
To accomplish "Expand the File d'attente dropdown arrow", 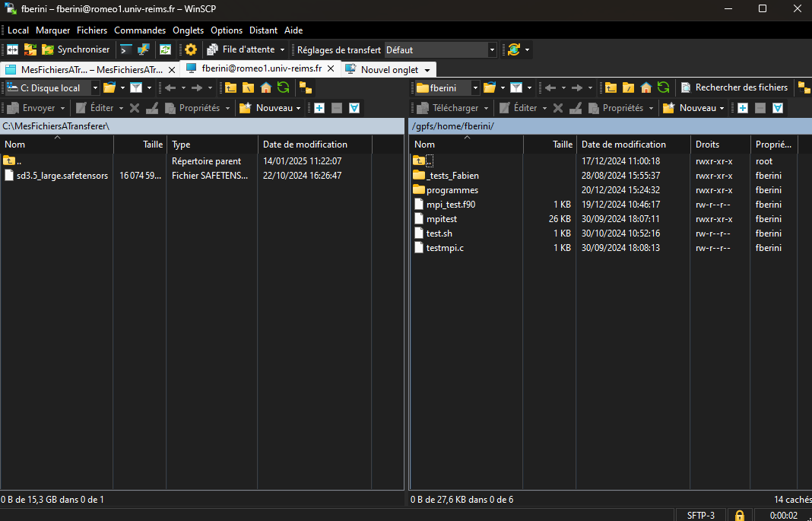I will point(282,49).
